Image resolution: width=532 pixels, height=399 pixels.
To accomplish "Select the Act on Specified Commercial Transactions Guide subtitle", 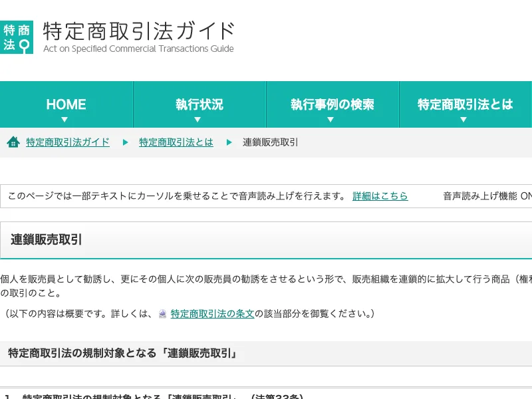I will tap(138, 49).
